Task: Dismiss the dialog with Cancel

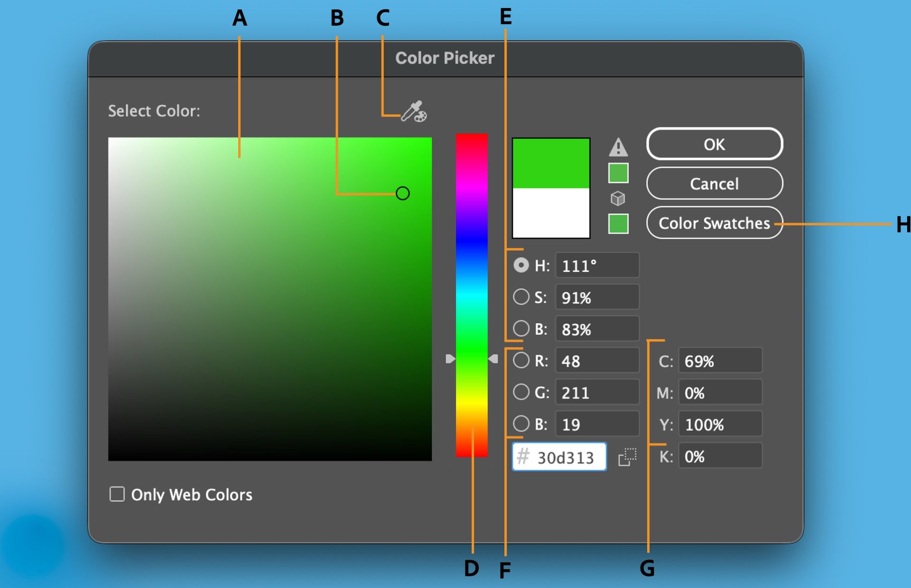Action: pos(714,184)
